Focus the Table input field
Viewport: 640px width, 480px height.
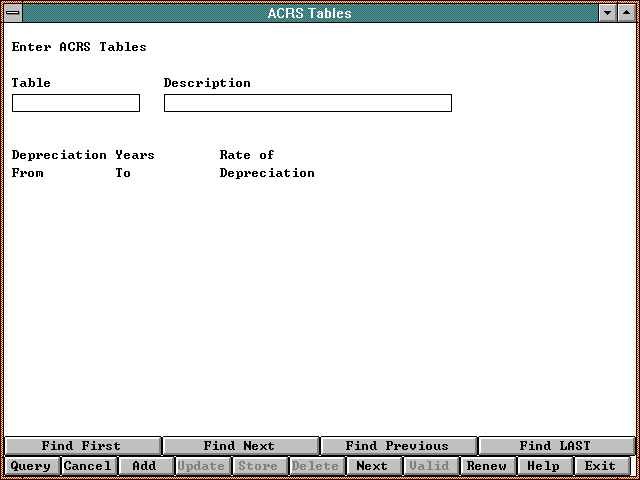[76, 103]
